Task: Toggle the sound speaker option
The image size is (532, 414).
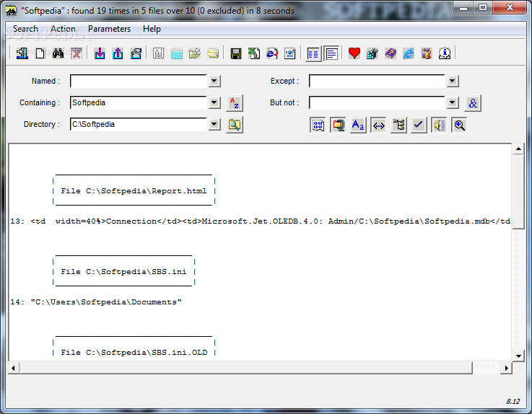Action: pyautogui.click(x=439, y=125)
